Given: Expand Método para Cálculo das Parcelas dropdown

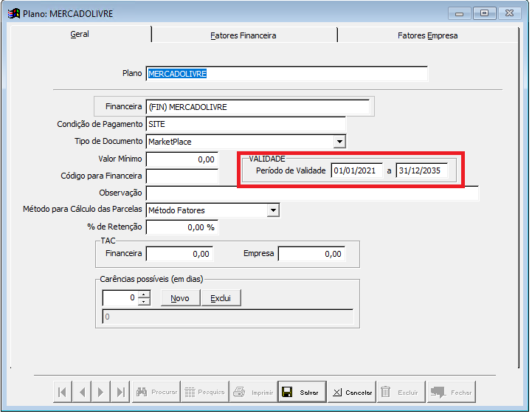Looking at the screenshot, I should (273, 210).
